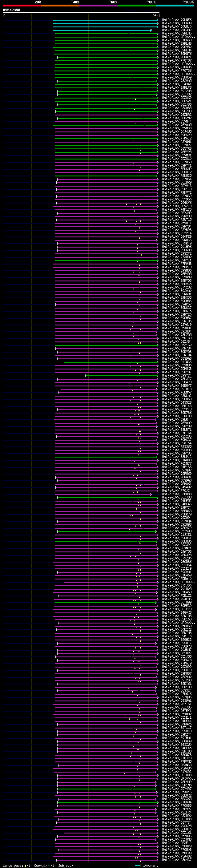197x868 pixels.
Task: Select the UniRef100_C5Z161 hit label
Action: tap(177, 833)
